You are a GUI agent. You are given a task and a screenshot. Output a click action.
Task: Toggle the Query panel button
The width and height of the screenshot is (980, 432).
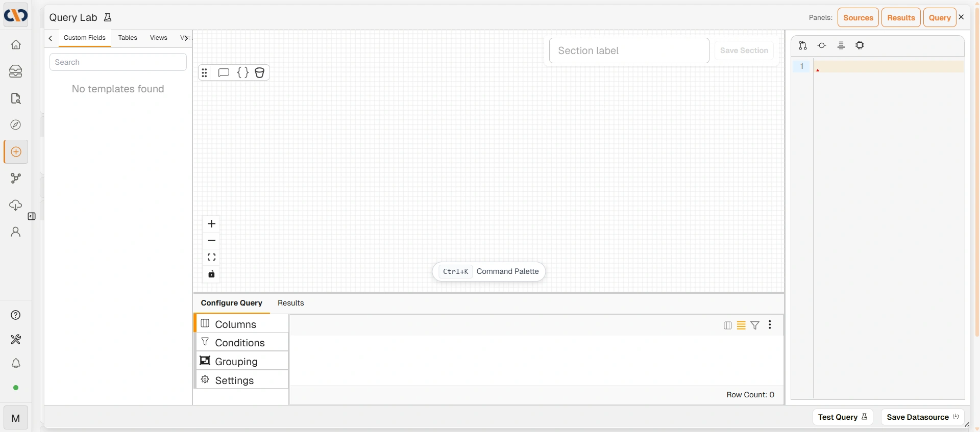pos(940,18)
